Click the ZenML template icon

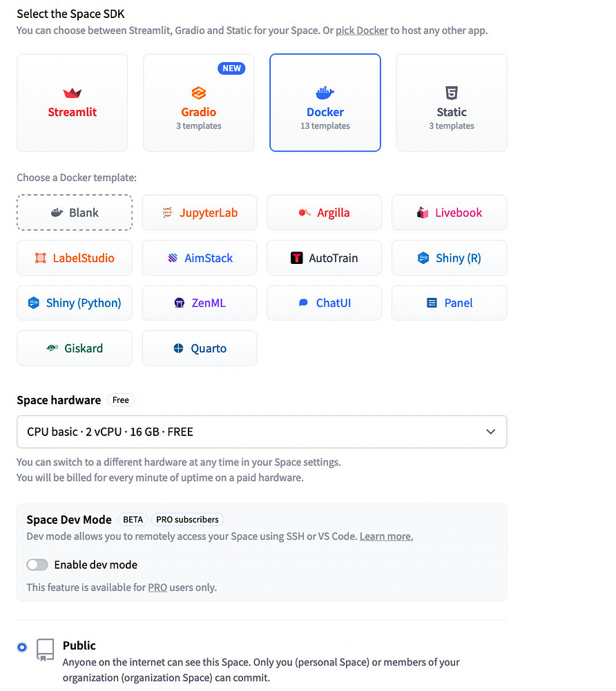click(180, 303)
